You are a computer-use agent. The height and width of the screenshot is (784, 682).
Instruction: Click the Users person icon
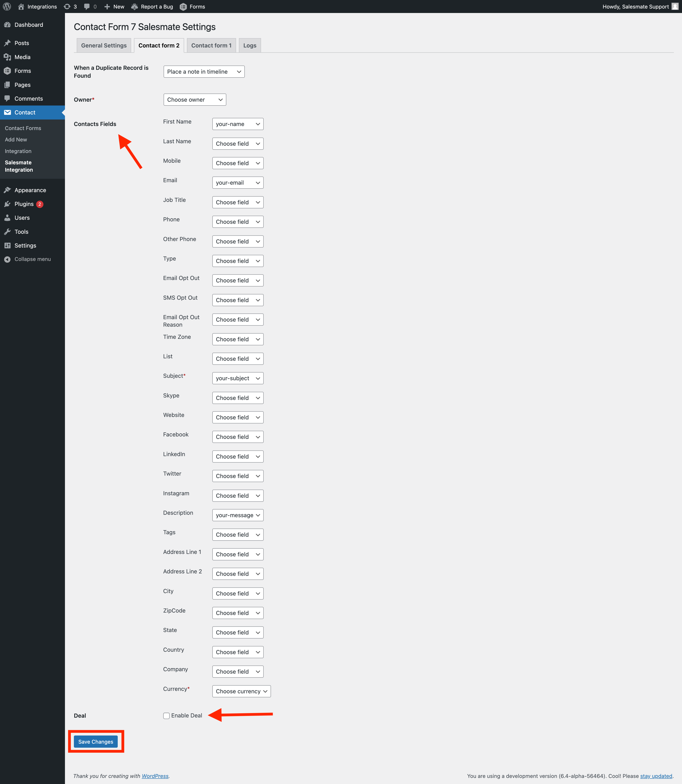pos(7,218)
